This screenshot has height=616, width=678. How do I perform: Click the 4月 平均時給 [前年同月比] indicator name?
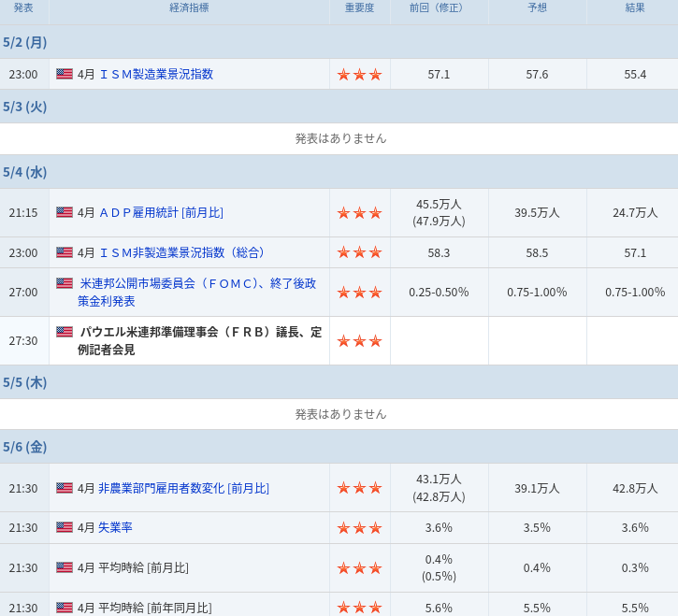145,608
